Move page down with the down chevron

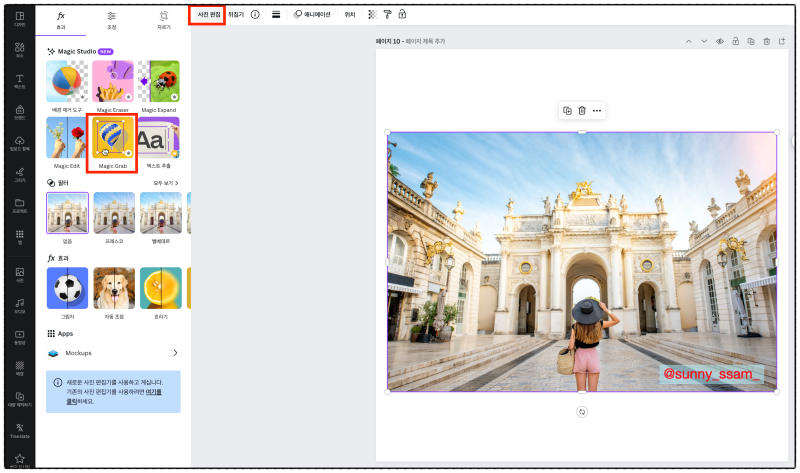click(704, 41)
